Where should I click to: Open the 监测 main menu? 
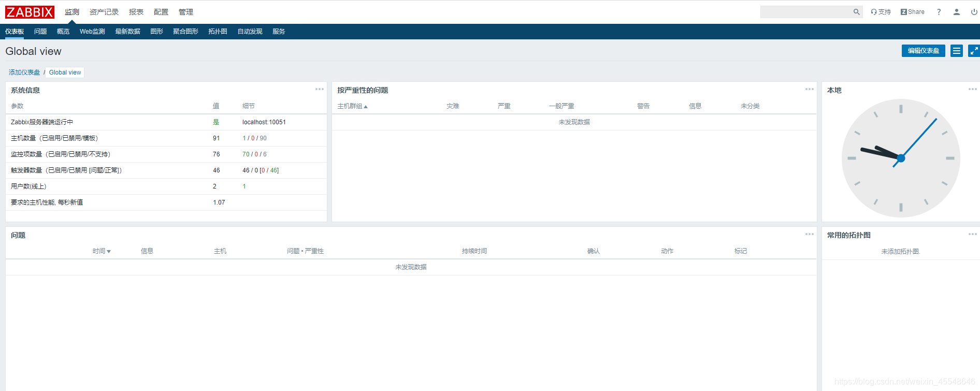click(x=72, y=12)
